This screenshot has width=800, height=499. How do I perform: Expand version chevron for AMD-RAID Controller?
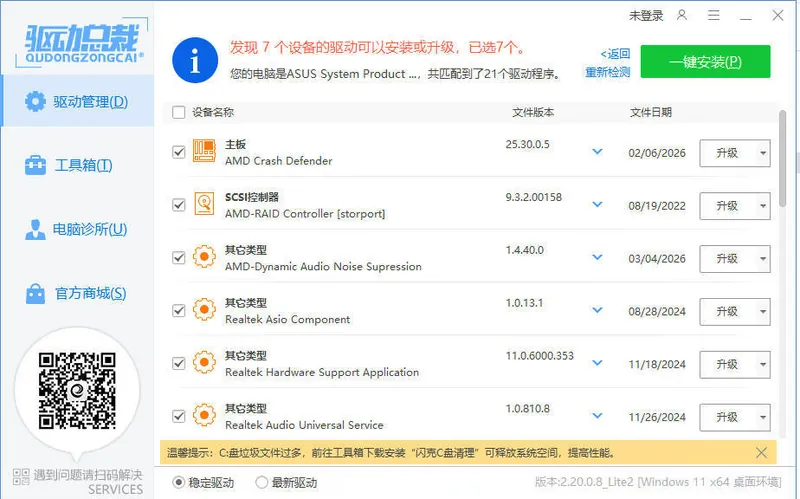click(x=597, y=204)
